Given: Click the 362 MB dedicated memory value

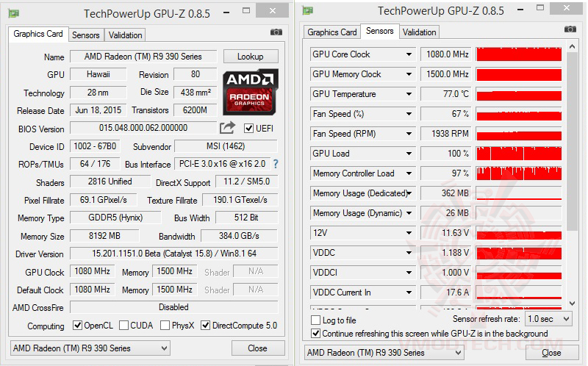Looking at the screenshot, I should tap(446, 193).
